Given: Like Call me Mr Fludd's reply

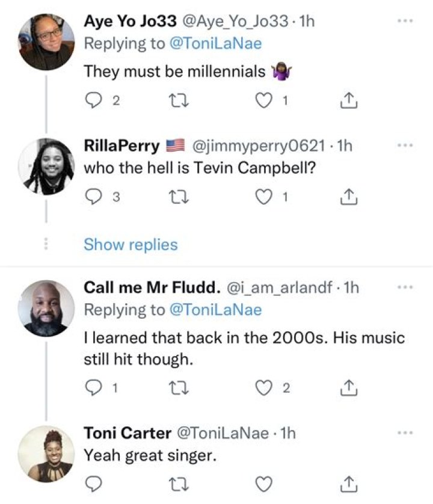Looking at the screenshot, I should click(x=263, y=388).
